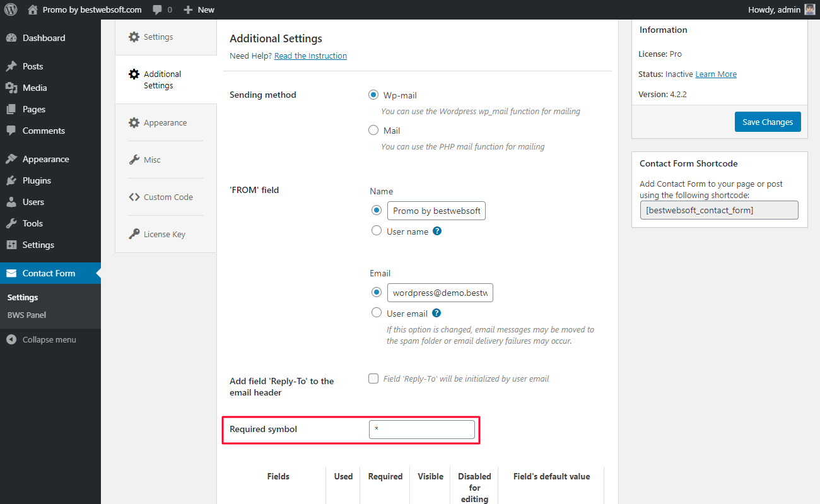The height and width of the screenshot is (504, 820).
Task: Click the Pages sidebar icon
Action: 11,109
